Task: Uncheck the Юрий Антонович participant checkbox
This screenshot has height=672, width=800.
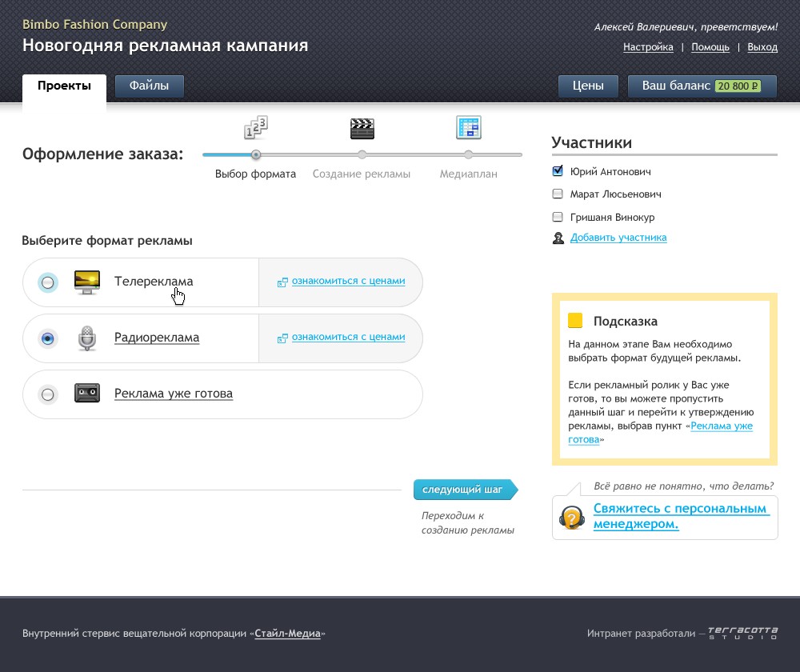Action: (558, 171)
